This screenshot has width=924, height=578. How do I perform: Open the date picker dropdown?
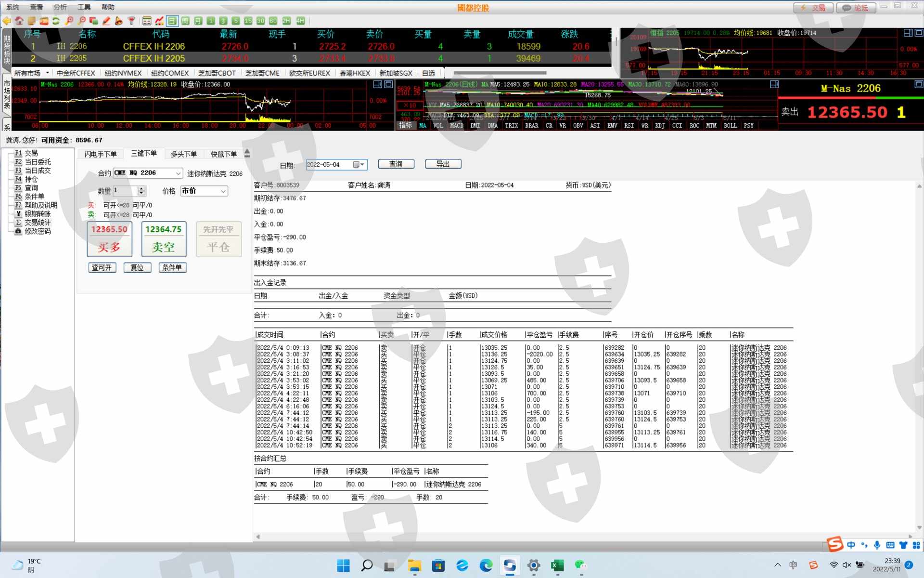coord(362,165)
